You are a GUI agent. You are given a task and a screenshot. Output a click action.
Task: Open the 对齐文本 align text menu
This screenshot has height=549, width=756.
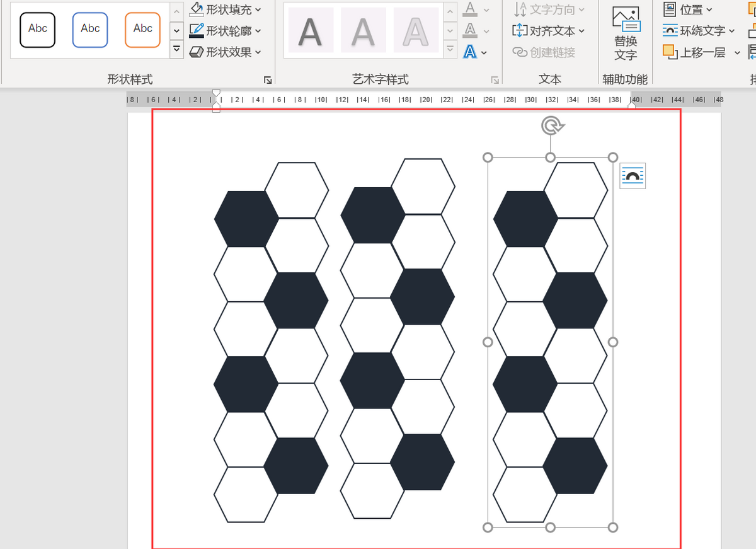pyautogui.click(x=548, y=30)
